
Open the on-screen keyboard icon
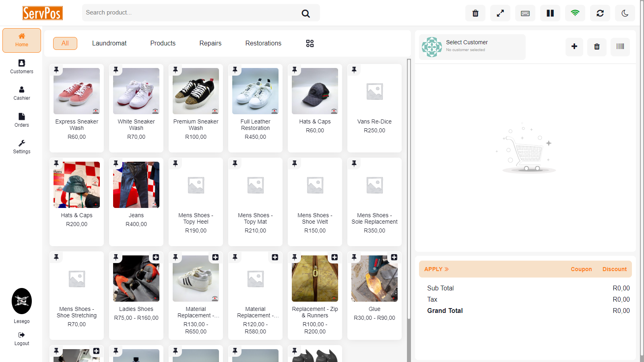coord(525,13)
